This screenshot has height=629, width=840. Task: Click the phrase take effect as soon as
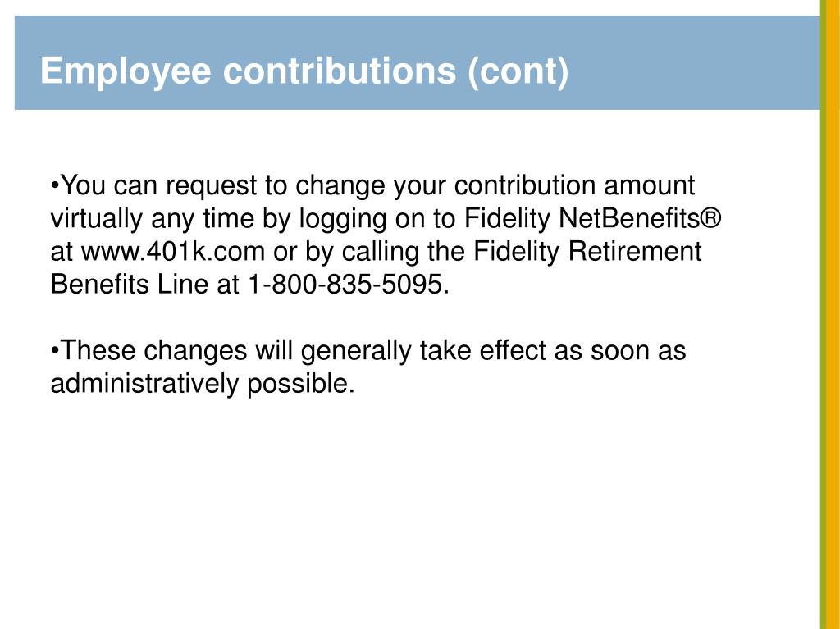pos(552,350)
